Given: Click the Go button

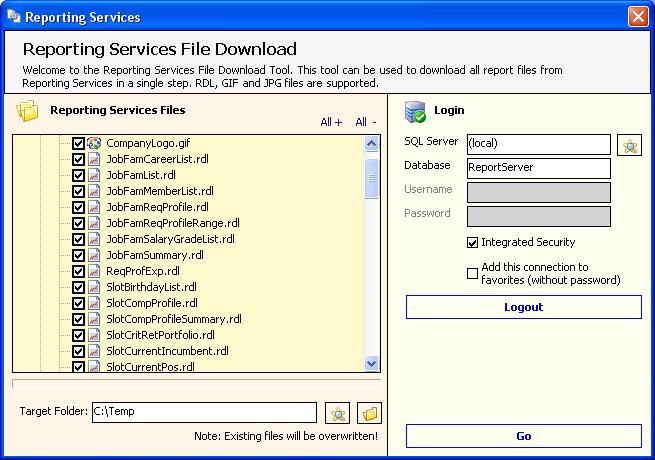Looking at the screenshot, I should [524, 436].
